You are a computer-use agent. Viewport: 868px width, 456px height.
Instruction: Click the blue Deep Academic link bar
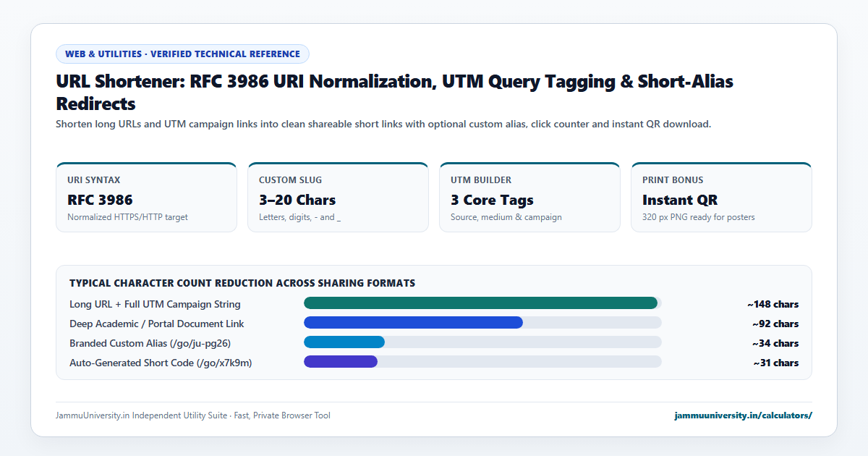(413, 323)
